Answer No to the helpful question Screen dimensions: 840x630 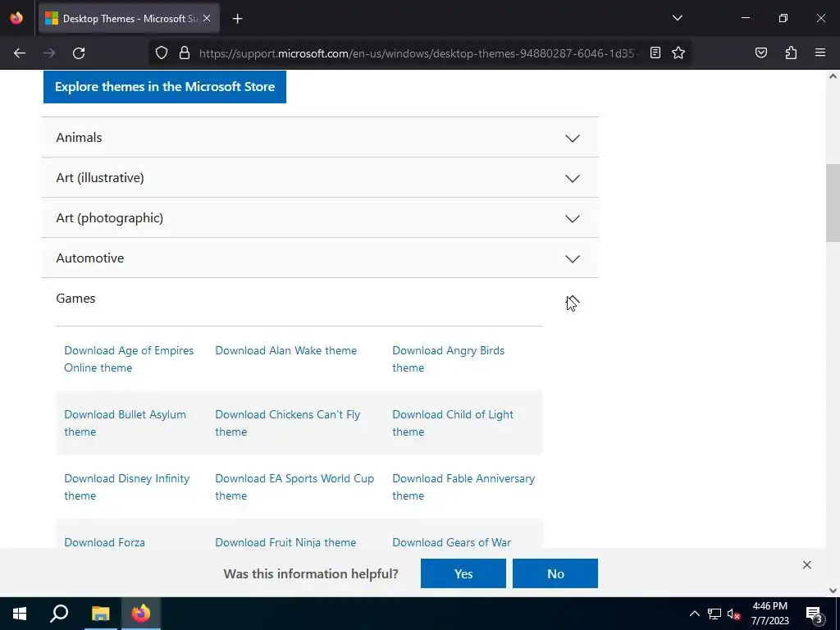click(555, 573)
